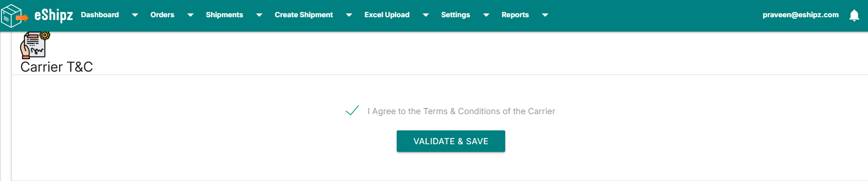
Task: Expand the Dashboard dropdown arrow
Action: click(x=135, y=15)
